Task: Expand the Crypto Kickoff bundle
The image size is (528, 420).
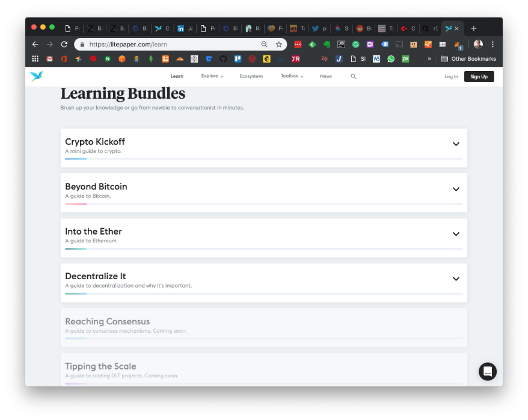Action: 456,144
